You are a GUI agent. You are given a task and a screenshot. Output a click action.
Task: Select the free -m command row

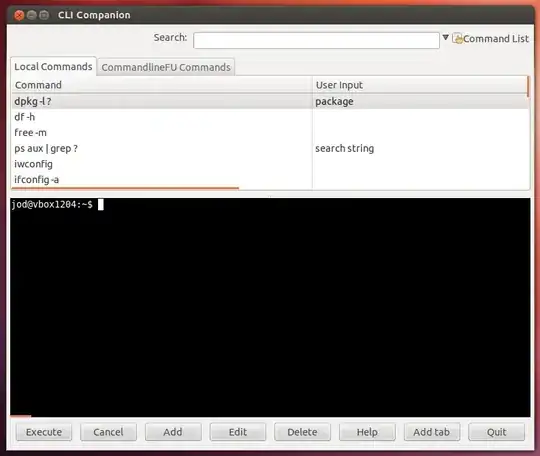tap(270, 133)
